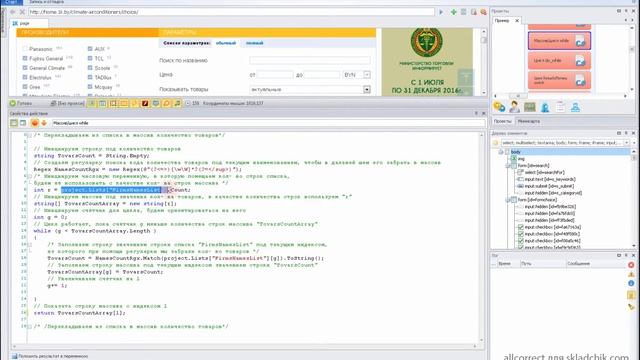The image size is (640, 360).
Task: Click the second blue window icon in the action properties toolbar
Action: [x=23, y=123]
